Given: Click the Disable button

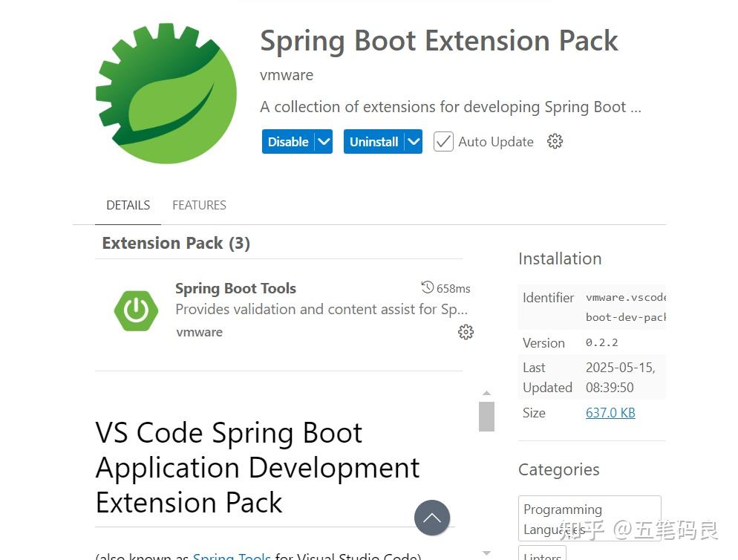Looking at the screenshot, I should point(288,142).
